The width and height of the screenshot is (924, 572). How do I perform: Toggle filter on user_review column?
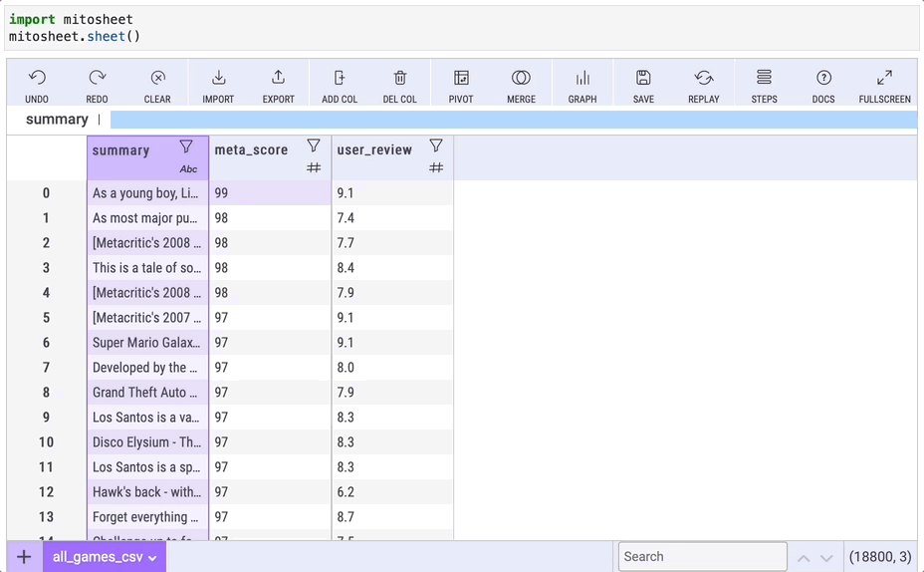tap(436, 145)
